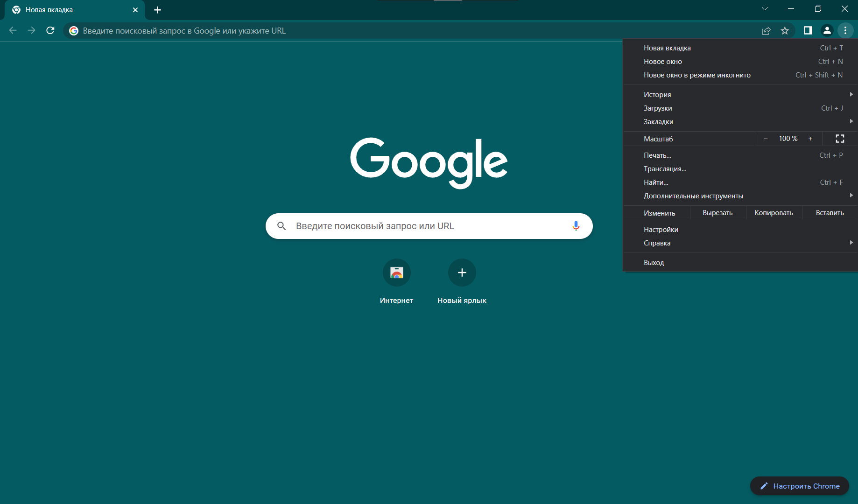This screenshot has height=504, width=858.
Task: Choose Выход to quit Chrome
Action: coord(740,263)
